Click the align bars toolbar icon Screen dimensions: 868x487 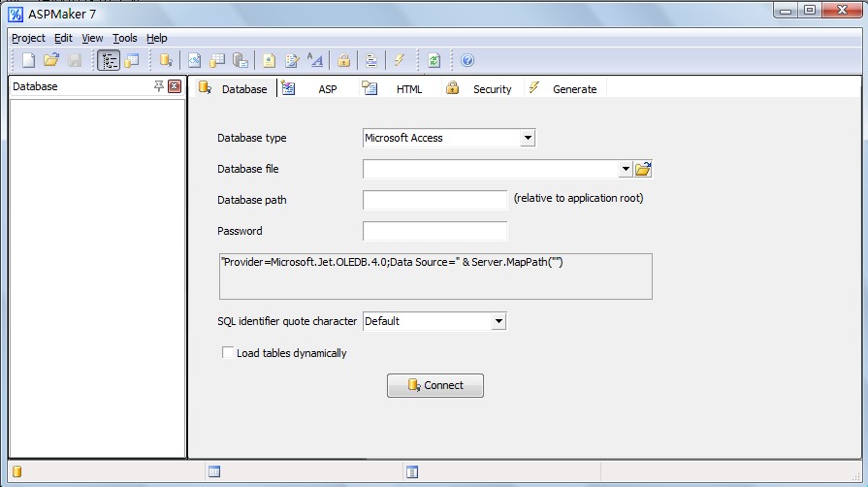coord(371,60)
